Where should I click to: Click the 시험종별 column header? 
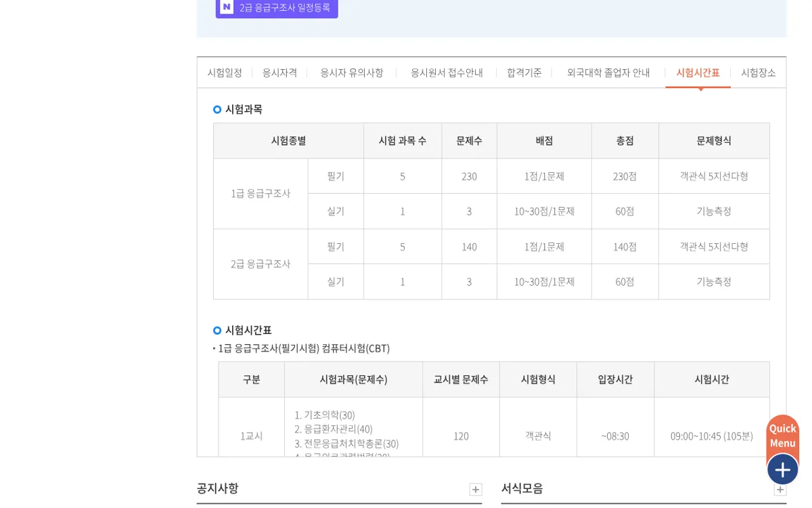(x=289, y=141)
